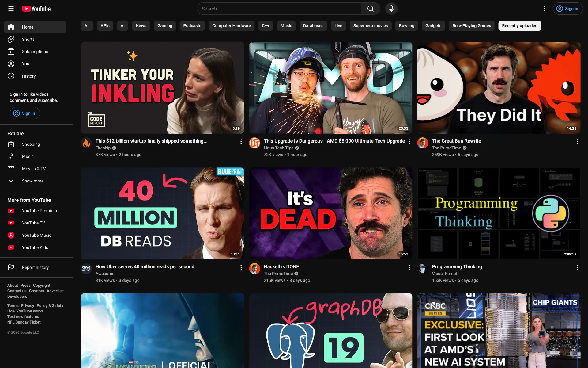Select the All filter chip
The image size is (588, 368).
tap(87, 26)
